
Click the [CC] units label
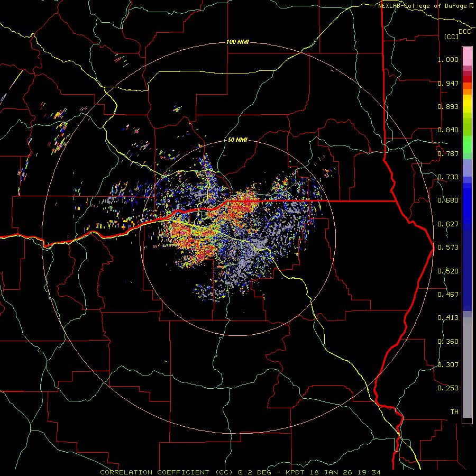coord(452,36)
